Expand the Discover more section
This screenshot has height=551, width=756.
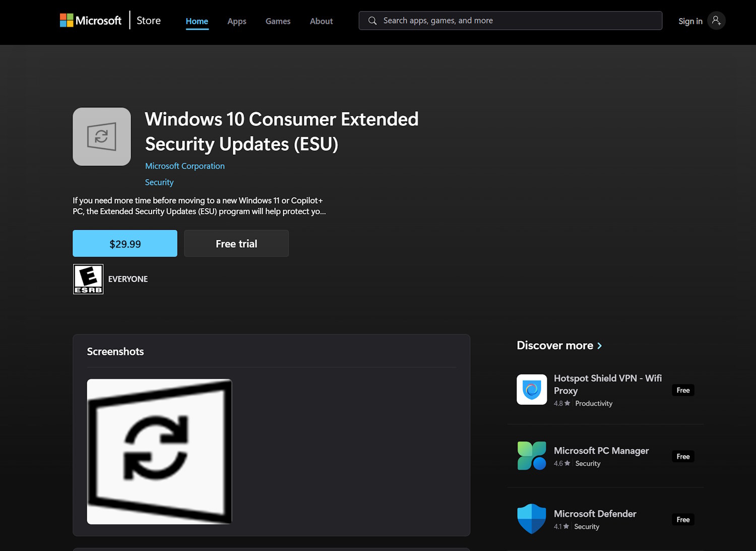pyautogui.click(x=554, y=345)
